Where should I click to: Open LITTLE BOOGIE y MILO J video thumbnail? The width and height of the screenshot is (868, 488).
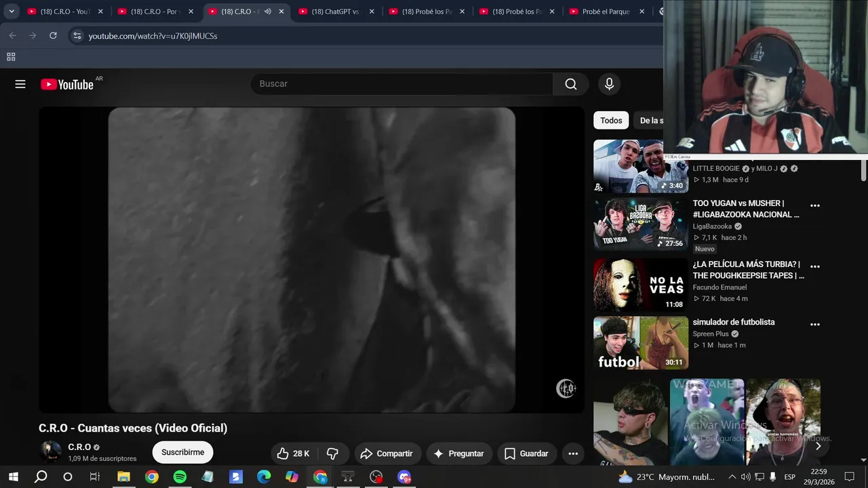click(x=641, y=167)
